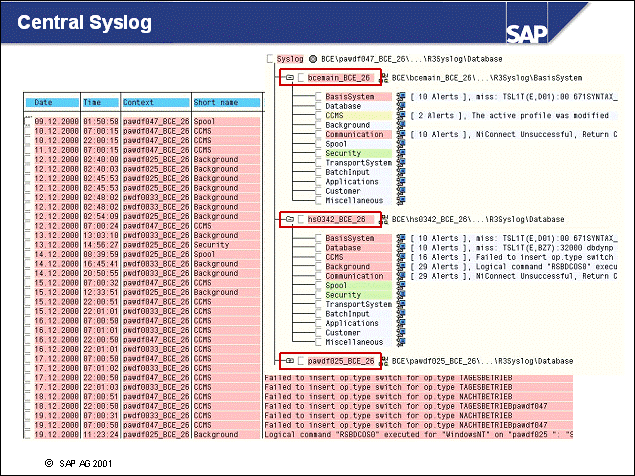Click icon beside hs0342 Background node
The image size is (635, 476).
[400, 267]
